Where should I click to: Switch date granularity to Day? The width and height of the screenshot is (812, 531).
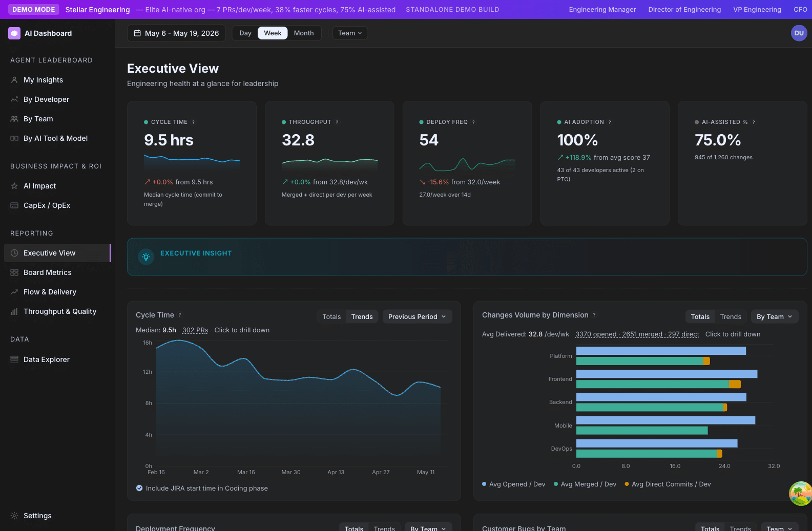tap(245, 33)
